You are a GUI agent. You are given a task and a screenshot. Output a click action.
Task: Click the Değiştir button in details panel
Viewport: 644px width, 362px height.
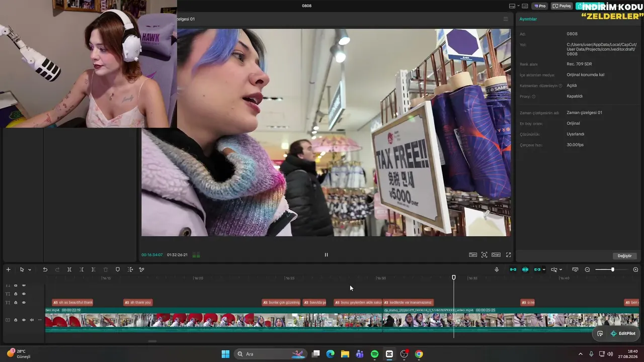coord(624,256)
